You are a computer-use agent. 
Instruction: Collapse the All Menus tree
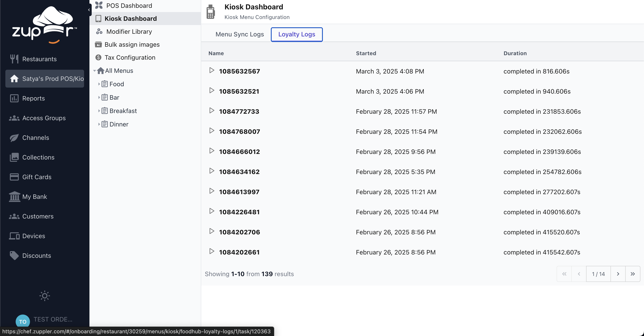click(x=95, y=71)
